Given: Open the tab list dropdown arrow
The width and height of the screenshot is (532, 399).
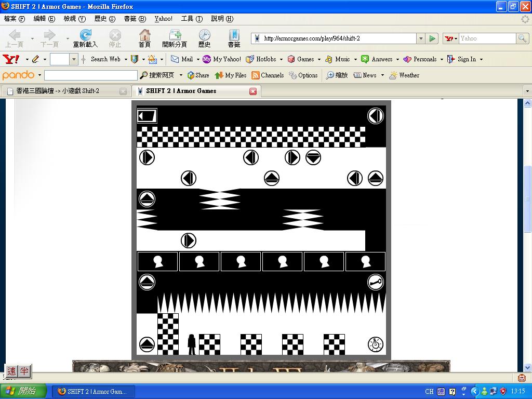Looking at the screenshot, I should click(x=527, y=91).
